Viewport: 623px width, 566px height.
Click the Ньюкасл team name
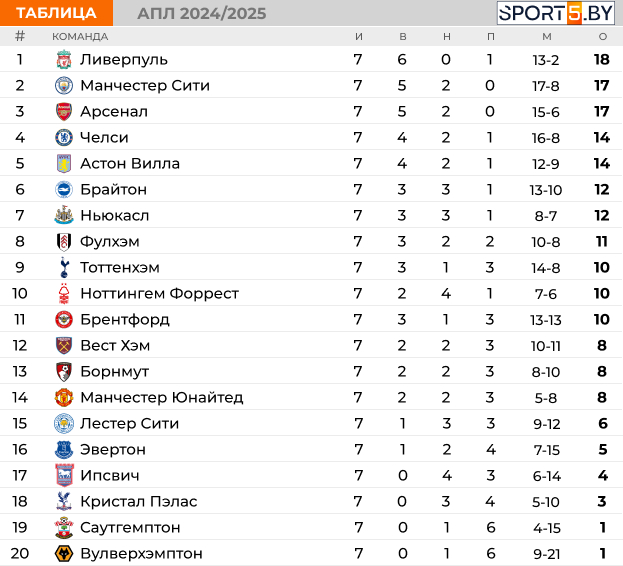click(x=115, y=215)
